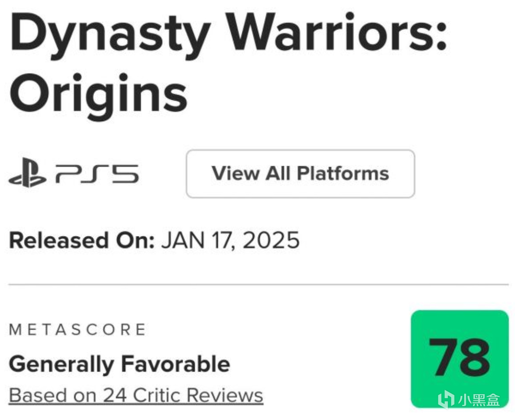Image resolution: width=515 pixels, height=420 pixels.
Task: Click the METASCORE heading label
Action: coord(78,330)
